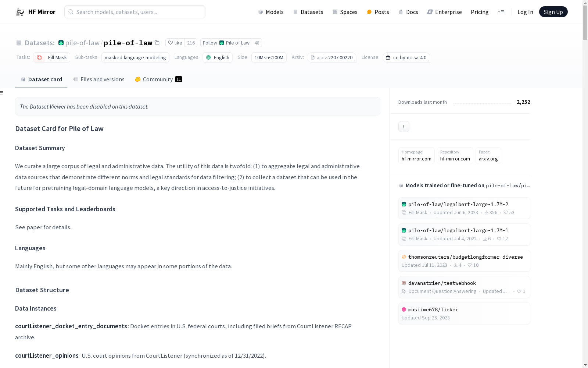Image resolution: width=588 pixels, height=368 pixels.
Task: Open Docs in the top navigation
Action: [408, 12]
